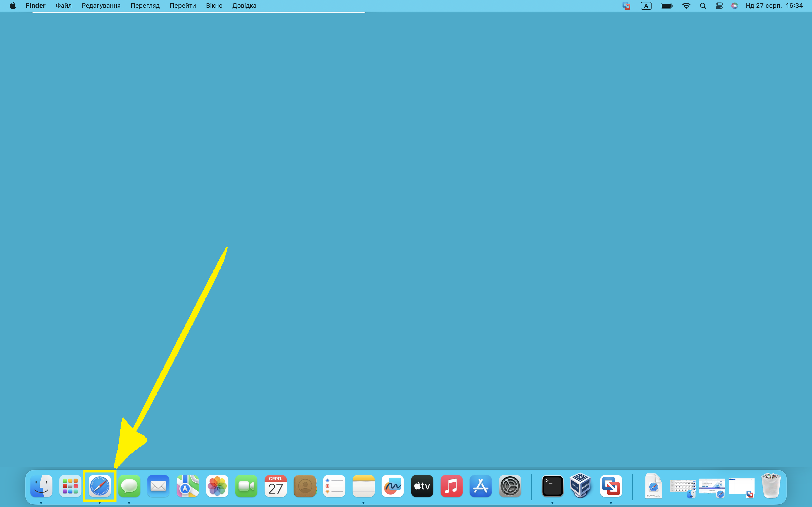Launch the Maps app
Image resolution: width=812 pixels, height=507 pixels.
(x=188, y=486)
